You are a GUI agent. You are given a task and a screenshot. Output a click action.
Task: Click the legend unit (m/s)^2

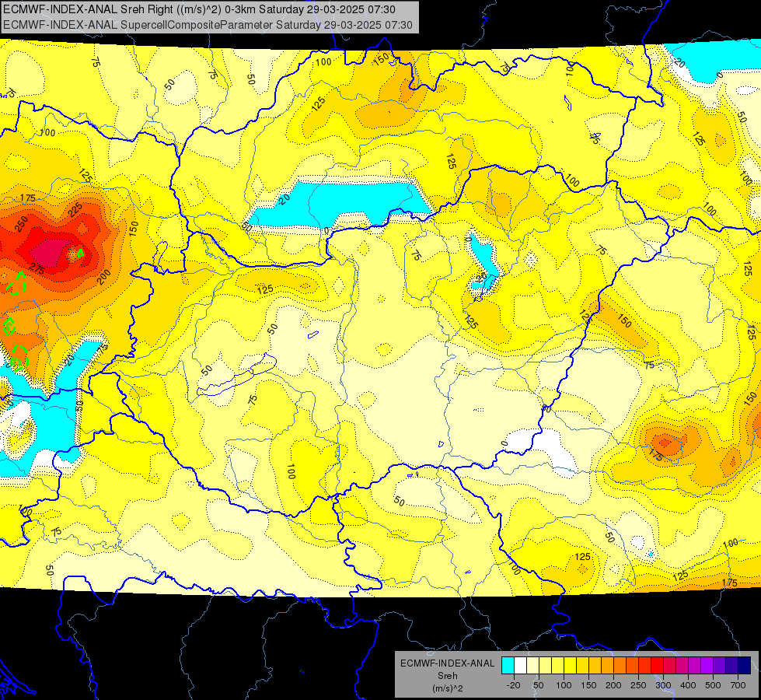tap(447, 688)
